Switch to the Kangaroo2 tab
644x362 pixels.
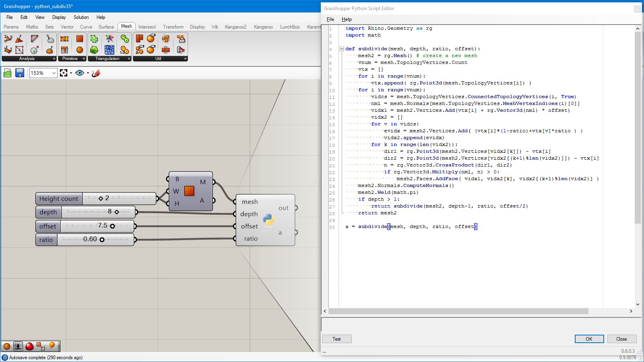point(235,27)
